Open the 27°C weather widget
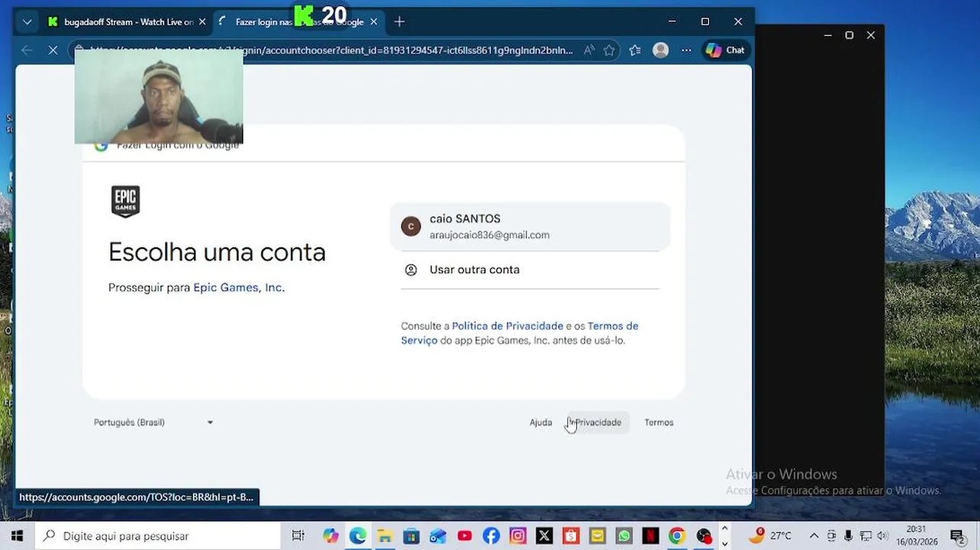This screenshot has width=980, height=550. tap(770, 535)
